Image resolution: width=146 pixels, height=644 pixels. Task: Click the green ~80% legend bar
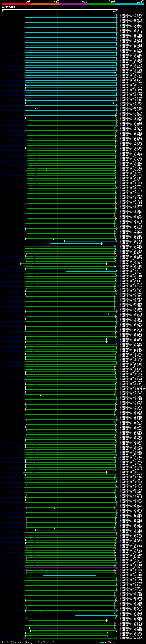pyautogui.click(x=101, y=4)
